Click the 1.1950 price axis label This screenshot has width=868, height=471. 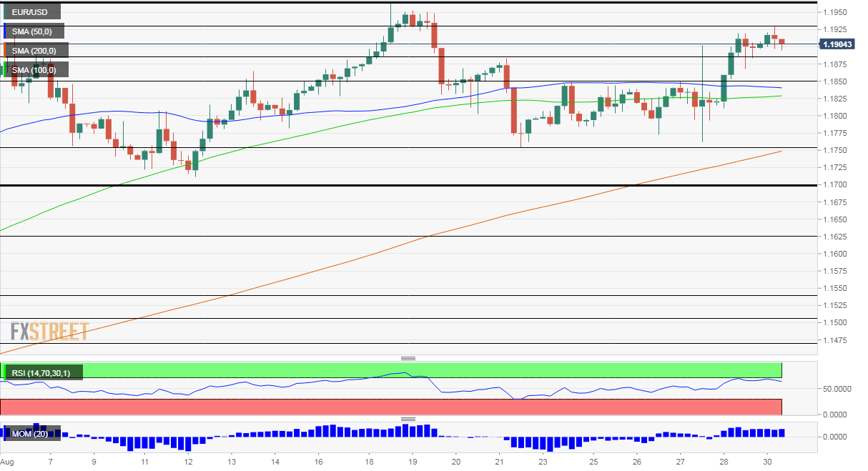click(835, 13)
